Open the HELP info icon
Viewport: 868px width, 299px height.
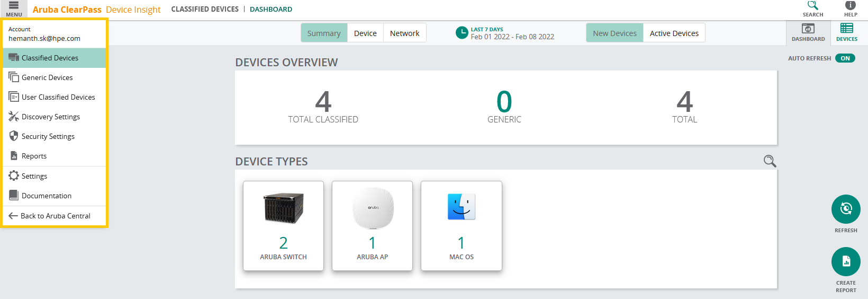(x=851, y=5)
